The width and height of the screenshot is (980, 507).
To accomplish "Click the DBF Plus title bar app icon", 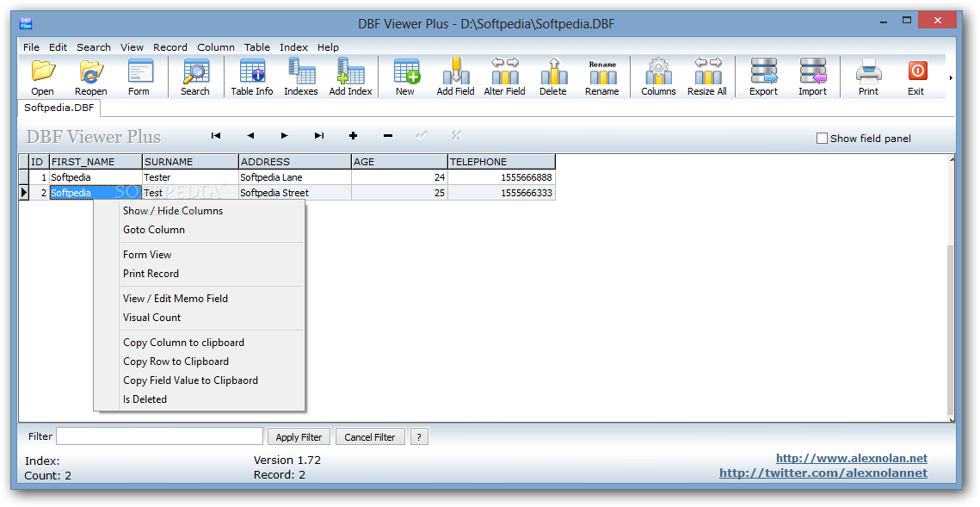I will (x=26, y=24).
